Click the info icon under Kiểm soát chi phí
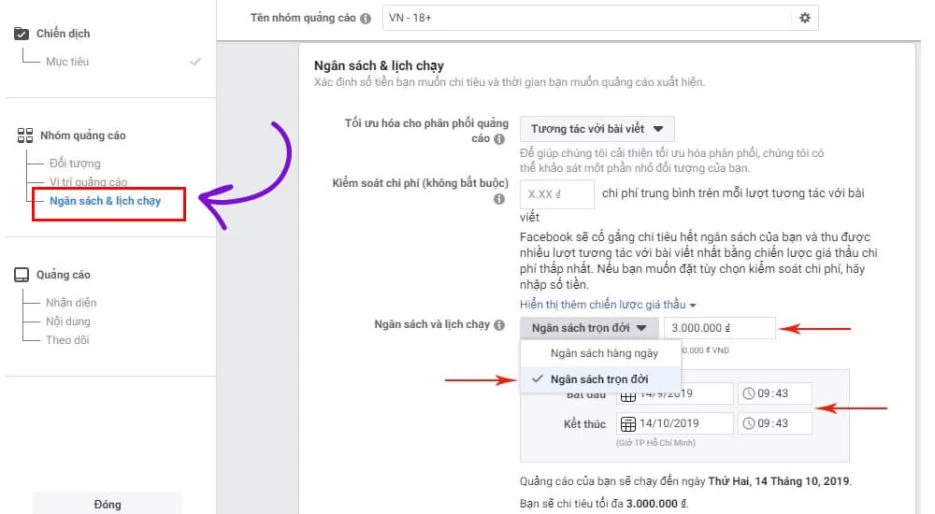The width and height of the screenshot is (935, 514). coord(499,199)
